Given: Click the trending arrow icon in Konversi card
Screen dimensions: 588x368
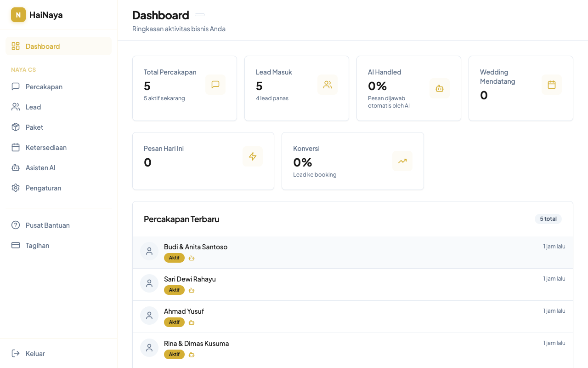Looking at the screenshot, I should (x=402, y=161).
